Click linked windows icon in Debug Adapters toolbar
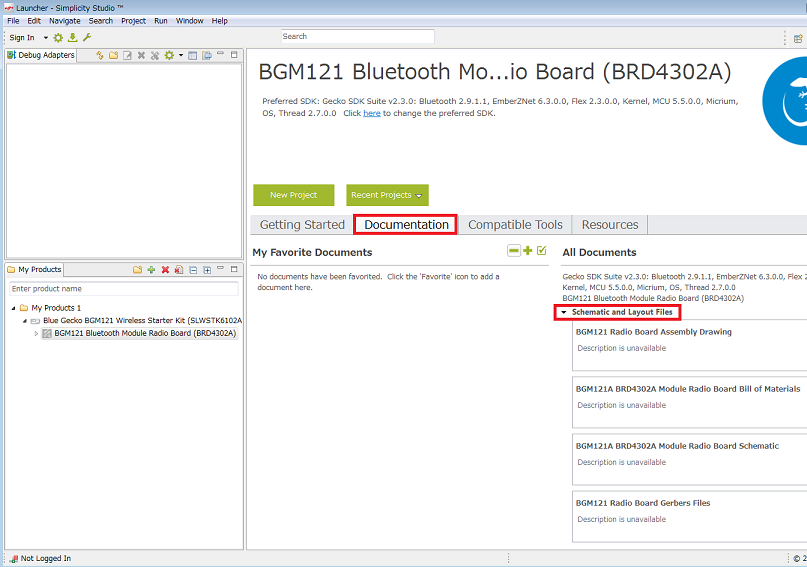Screen dimensions: 807x567 [x=207, y=55]
